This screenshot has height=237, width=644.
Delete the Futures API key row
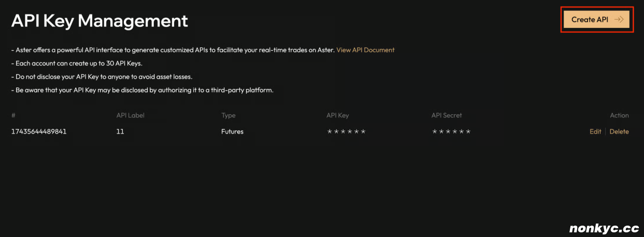coord(619,131)
